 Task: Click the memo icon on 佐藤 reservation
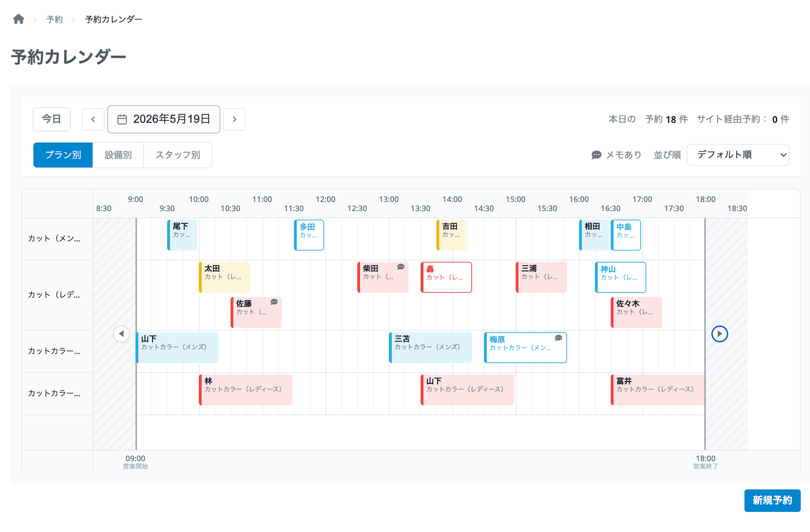coord(274,302)
